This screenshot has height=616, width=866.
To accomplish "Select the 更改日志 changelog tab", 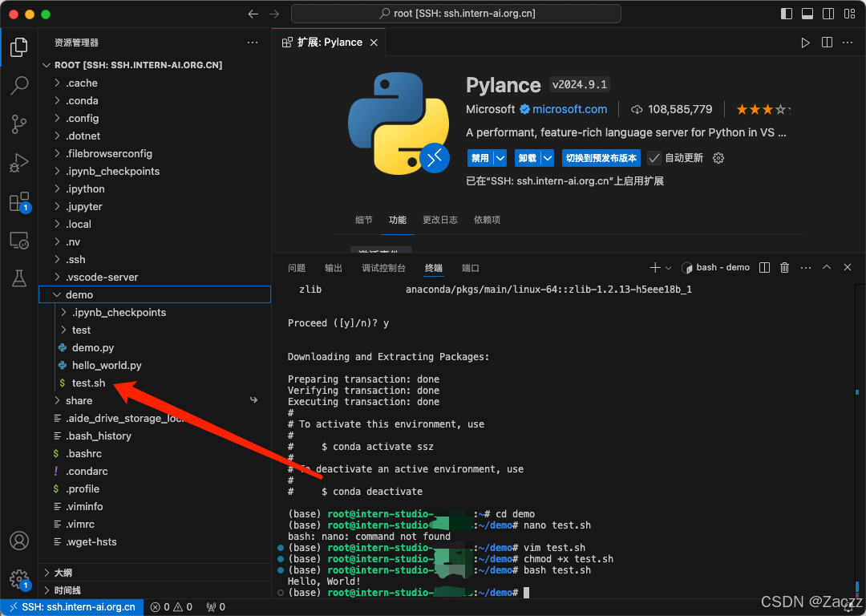I will (439, 220).
